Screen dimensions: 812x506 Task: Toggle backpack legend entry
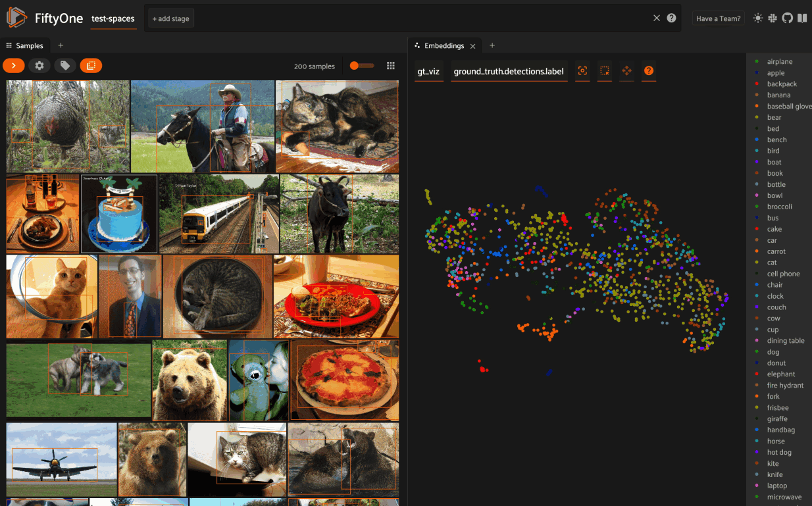click(x=782, y=84)
